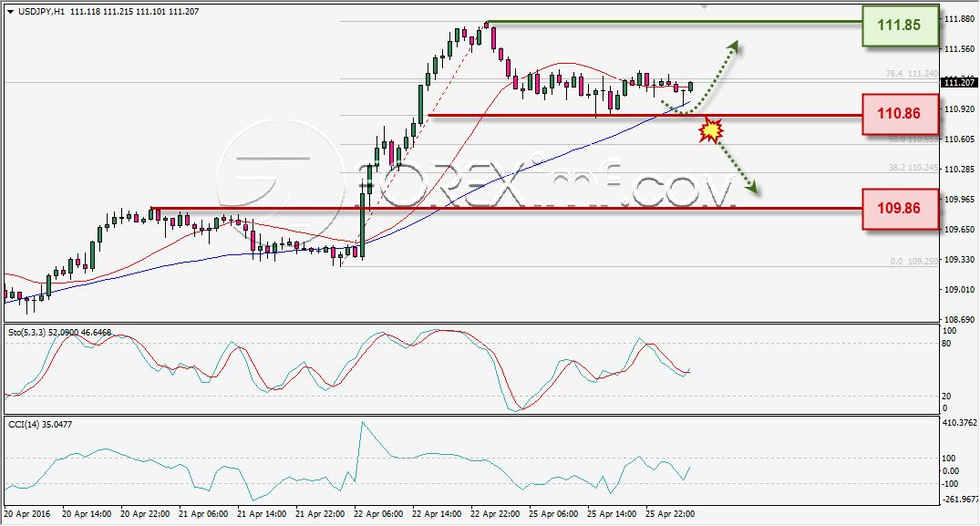980x526 pixels.
Task: Click the 410.3762 value on CCI scale
Action: tap(959, 422)
